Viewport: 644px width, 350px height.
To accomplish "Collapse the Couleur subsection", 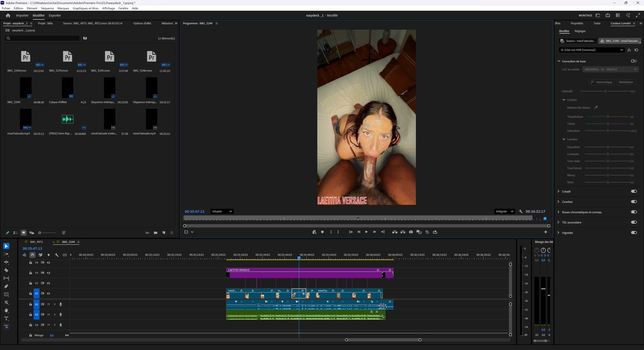I will coord(564,100).
